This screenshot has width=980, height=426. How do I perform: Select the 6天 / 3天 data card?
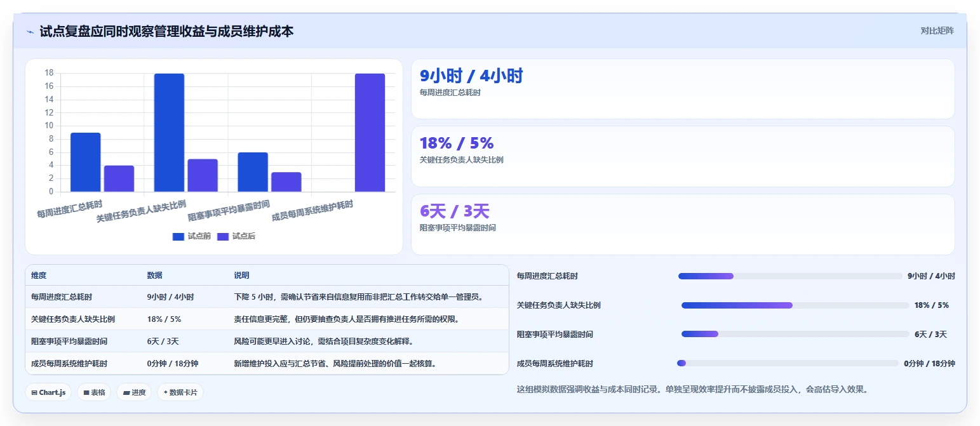point(683,224)
